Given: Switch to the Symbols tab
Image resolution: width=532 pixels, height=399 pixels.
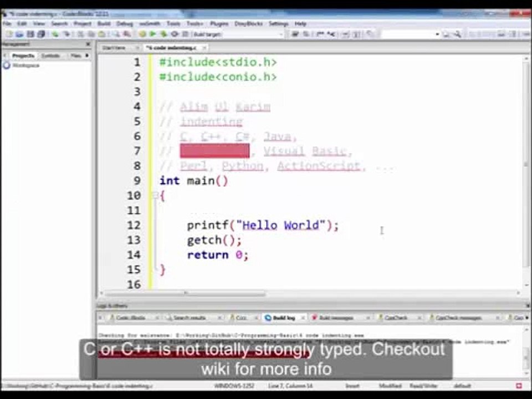Looking at the screenshot, I should tap(50, 55).
